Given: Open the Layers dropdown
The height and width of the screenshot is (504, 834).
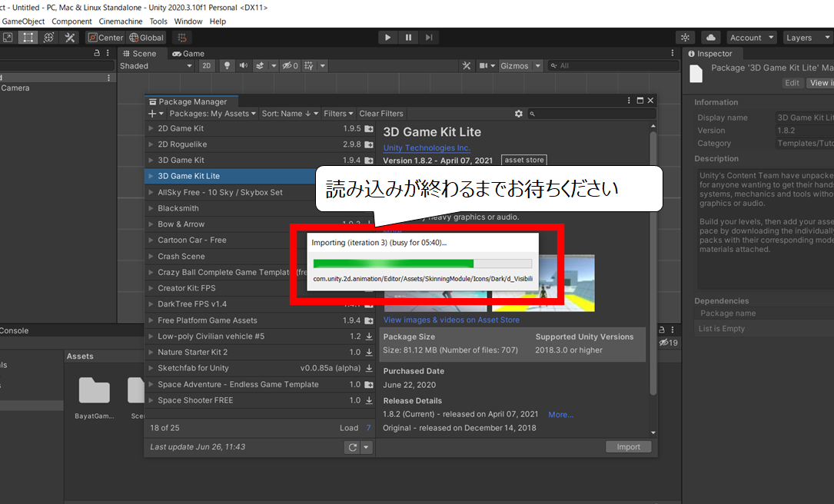Looking at the screenshot, I should click(807, 38).
